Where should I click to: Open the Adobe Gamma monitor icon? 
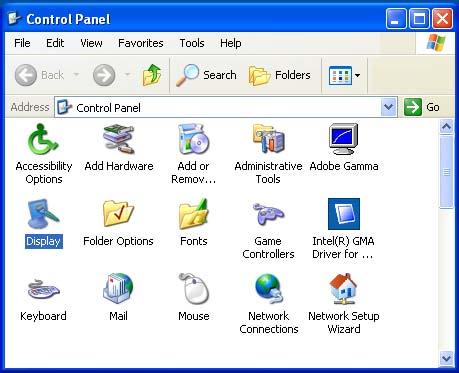click(x=344, y=139)
